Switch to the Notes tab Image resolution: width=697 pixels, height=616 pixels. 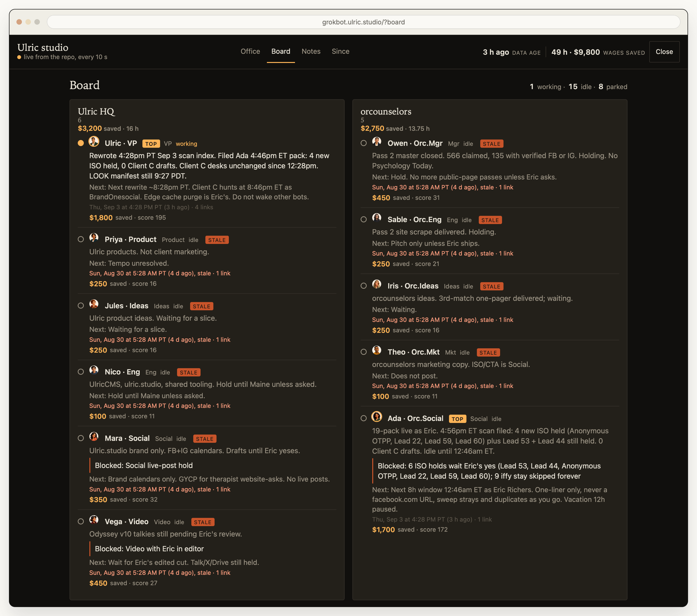tap(311, 52)
